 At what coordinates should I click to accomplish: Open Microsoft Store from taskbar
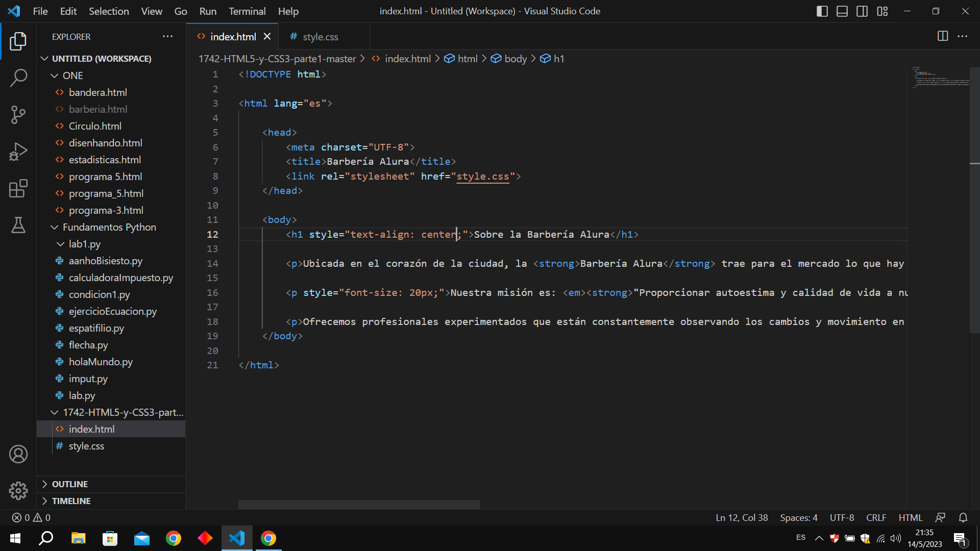coord(110,538)
